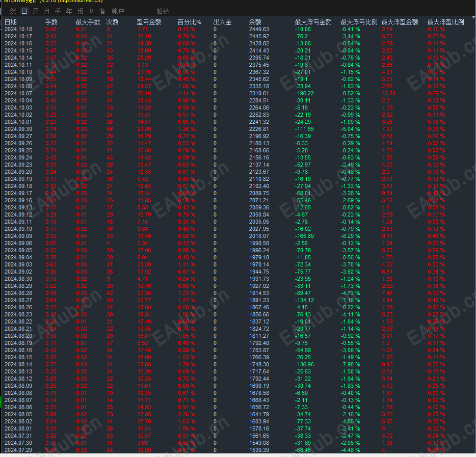Viewport: 476px width, 457px height.
Task: Click profit value 37.85 on 2024.08.05
Action: tap(144, 415)
